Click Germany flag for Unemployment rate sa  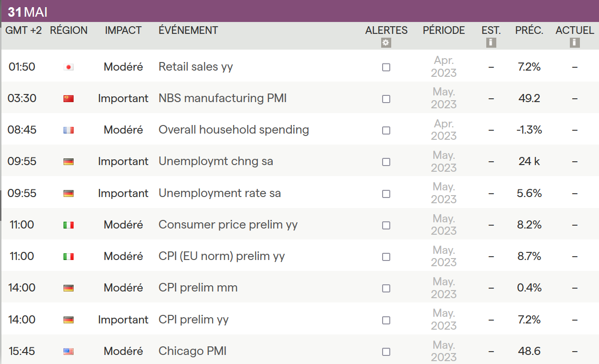tap(68, 194)
